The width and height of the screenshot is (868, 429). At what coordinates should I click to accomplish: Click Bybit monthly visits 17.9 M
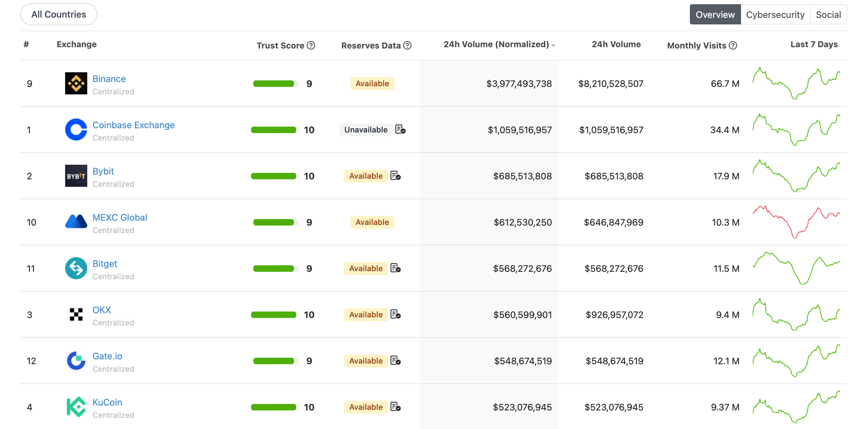pyautogui.click(x=726, y=176)
